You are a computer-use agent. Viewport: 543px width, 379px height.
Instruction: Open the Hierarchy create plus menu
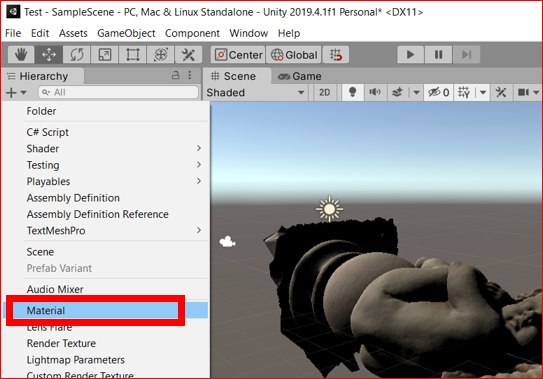point(16,92)
